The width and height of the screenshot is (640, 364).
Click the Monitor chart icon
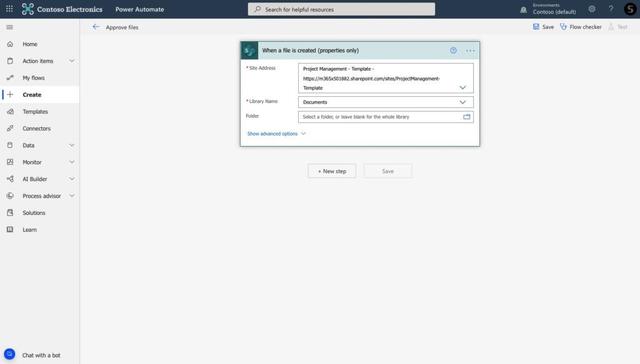tap(10, 162)
